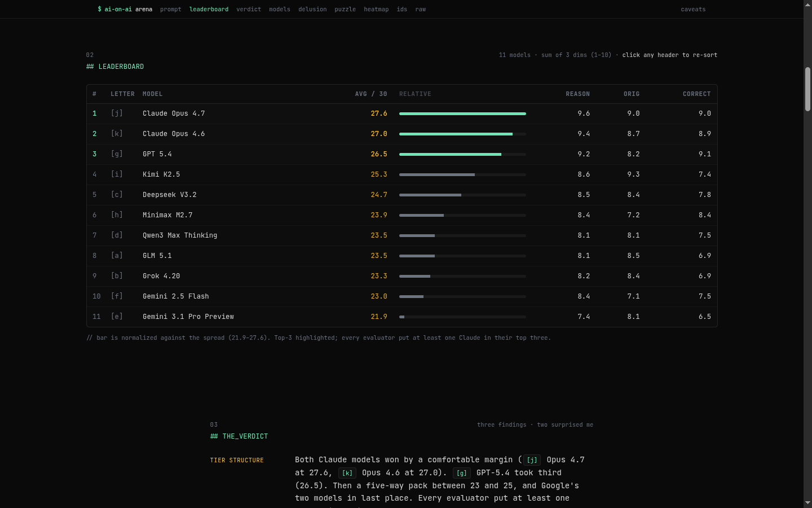Click the [j] letter tag in the table
The image size is (812, 508).
click(x=117, y=113)
